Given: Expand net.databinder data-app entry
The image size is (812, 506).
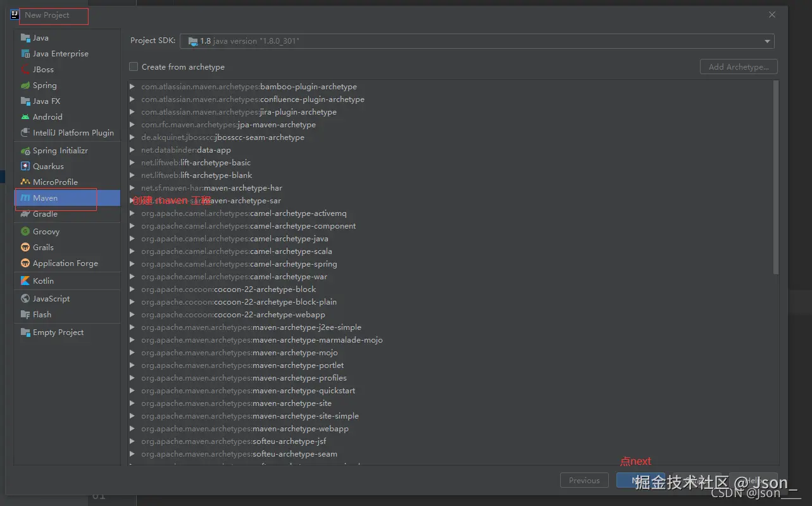Looking at the screenshot, I should click(132, 150).
